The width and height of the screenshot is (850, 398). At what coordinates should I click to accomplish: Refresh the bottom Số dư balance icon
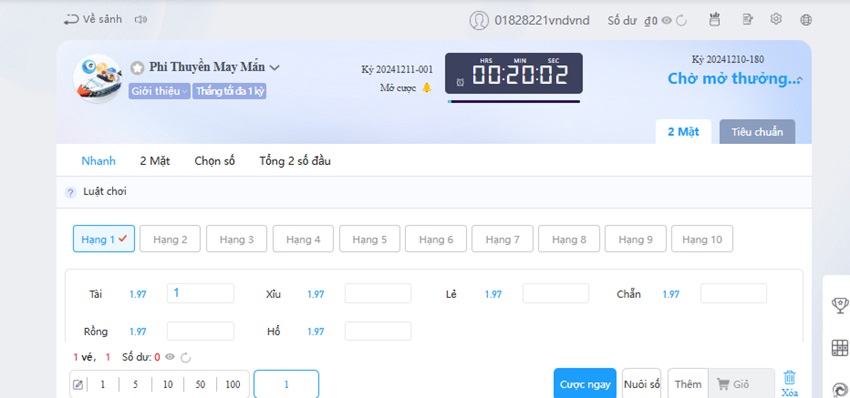click(185, 357)
